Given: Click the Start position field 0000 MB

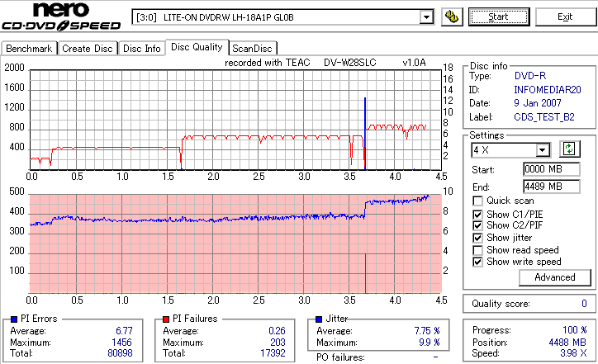Looking at the screenshot, I should (x=552, y=169).
